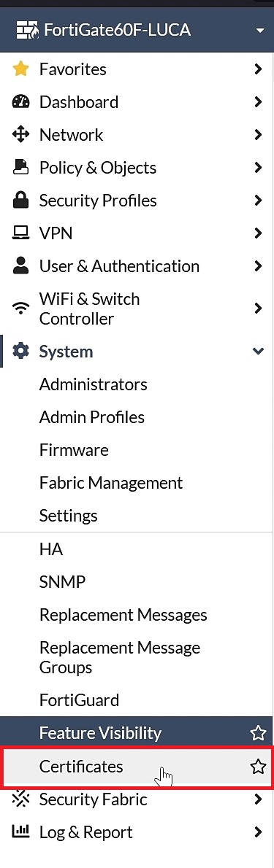Click the VPN laptop icon

(20, 233)
